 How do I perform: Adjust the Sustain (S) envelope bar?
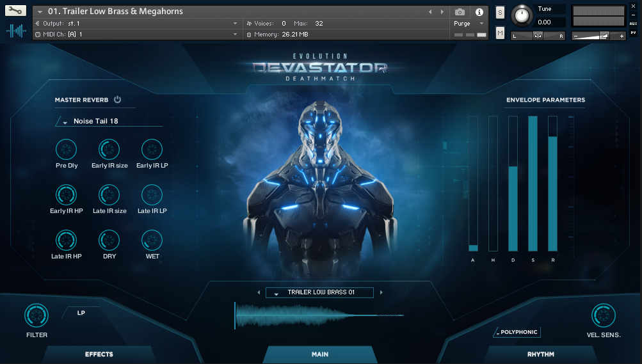pyautogui.click(x=533, y=184)
